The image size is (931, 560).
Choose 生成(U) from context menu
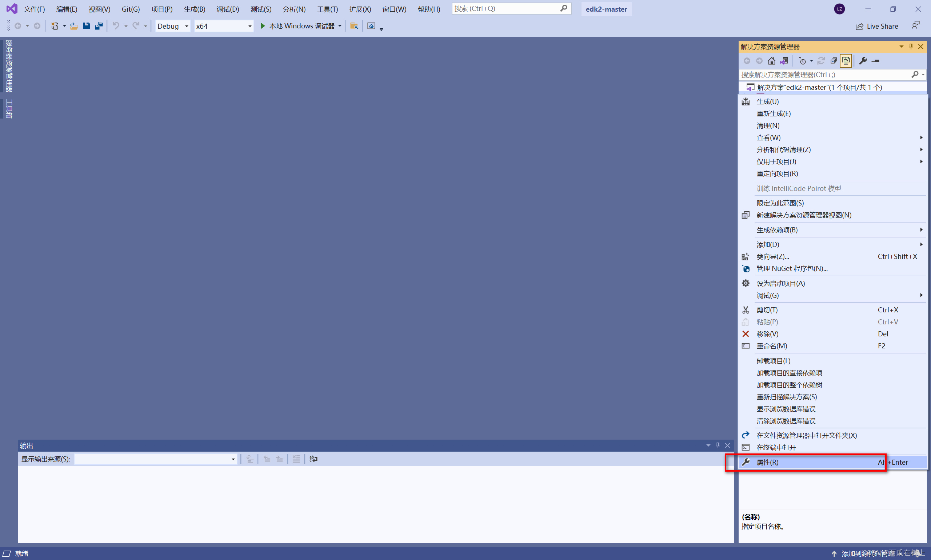click(832, 101)
